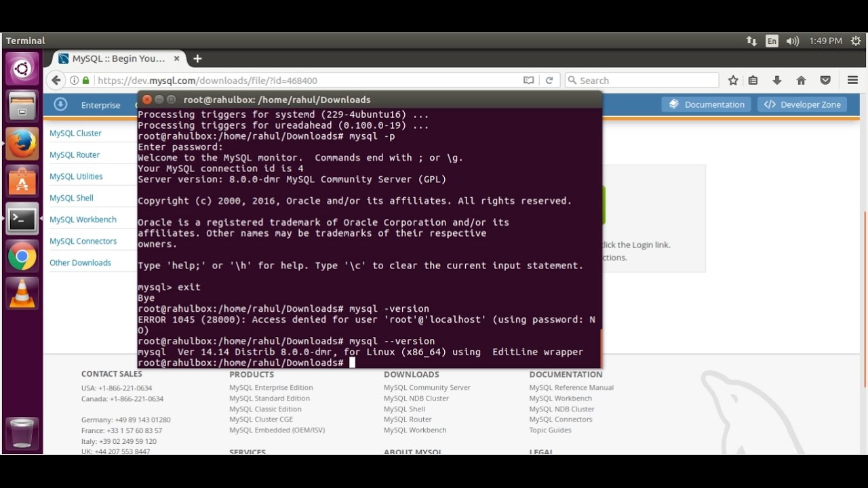
Task: Show bookmarks list icon
Action: [753, 80]
